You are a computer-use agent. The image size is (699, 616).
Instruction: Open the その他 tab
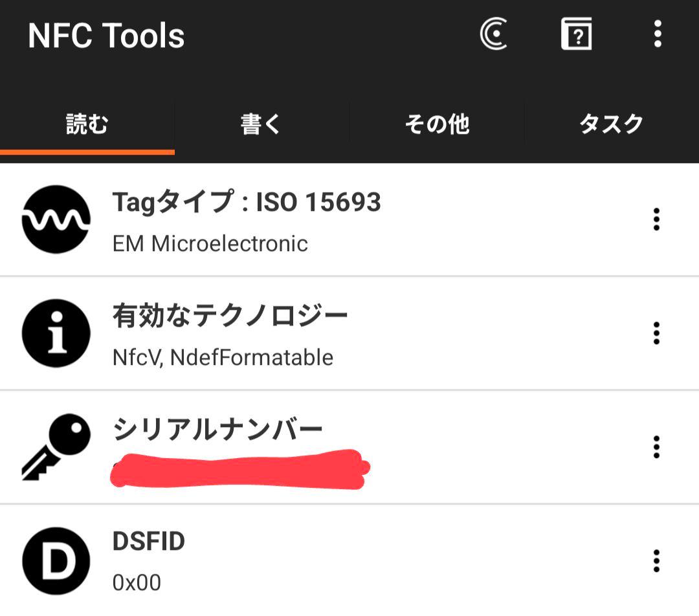(437, 124)
